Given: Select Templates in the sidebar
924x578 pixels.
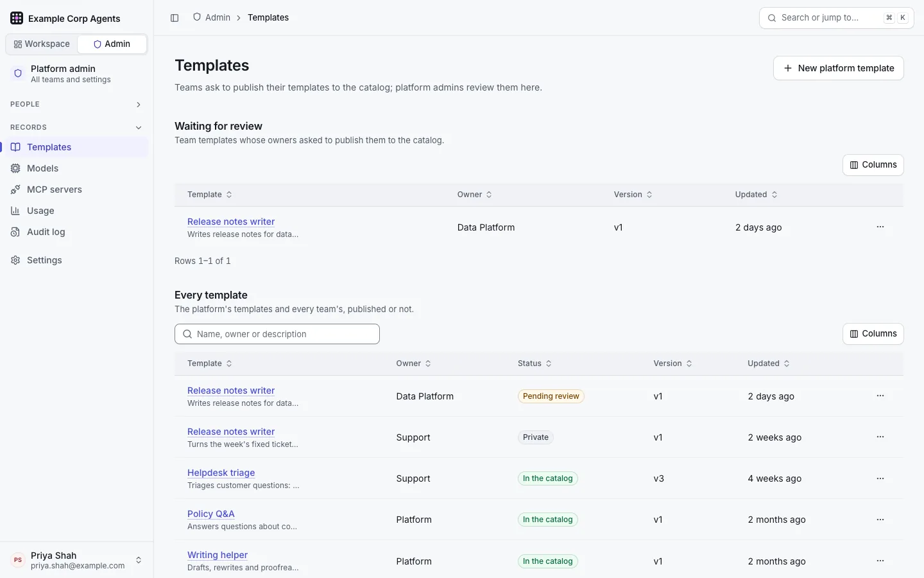Looking at the screenshot, I should pyautogui.click(x=76, y=147).
